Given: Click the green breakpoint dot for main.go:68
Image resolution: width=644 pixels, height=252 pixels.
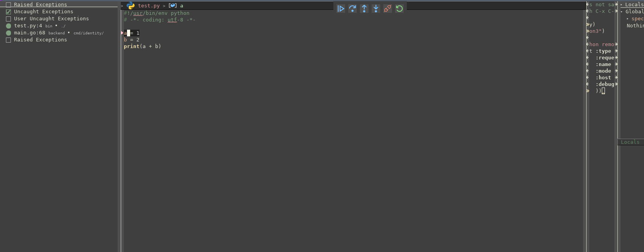Looking at the screenshot, I should click(x=9, y=33).
